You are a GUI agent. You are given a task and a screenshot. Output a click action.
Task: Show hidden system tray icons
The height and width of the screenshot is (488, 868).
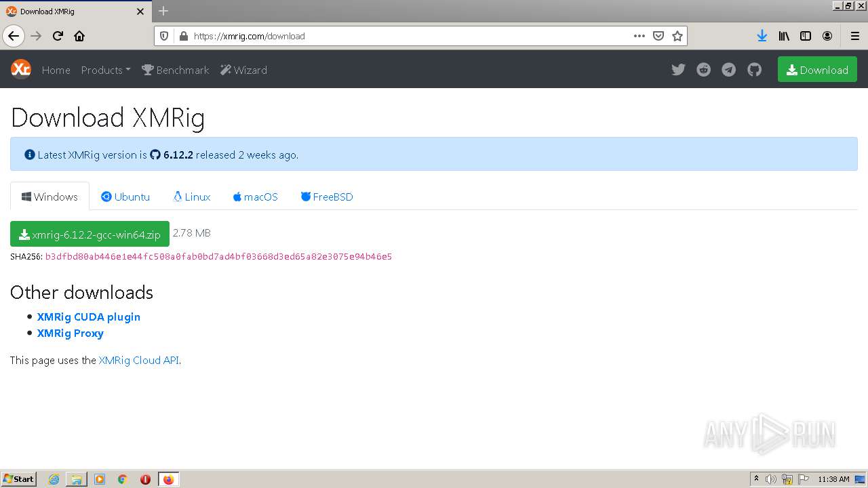tap(756, 479)
